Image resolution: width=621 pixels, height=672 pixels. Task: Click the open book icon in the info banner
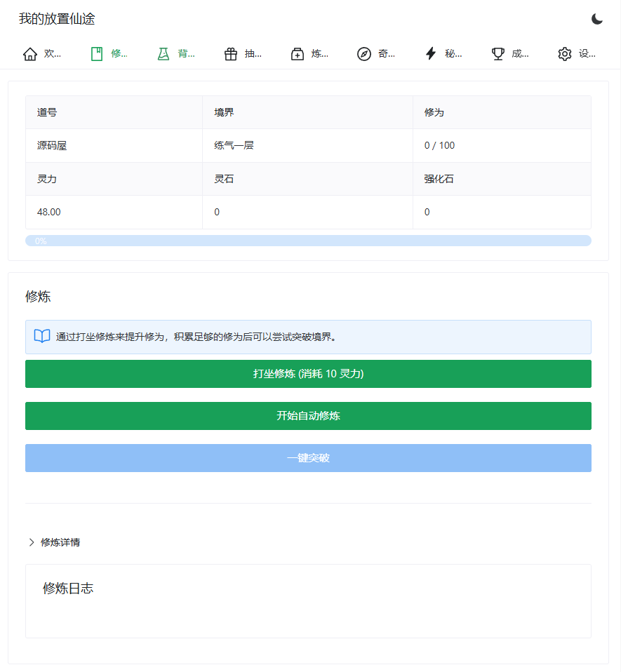click(x=42, y=337)
